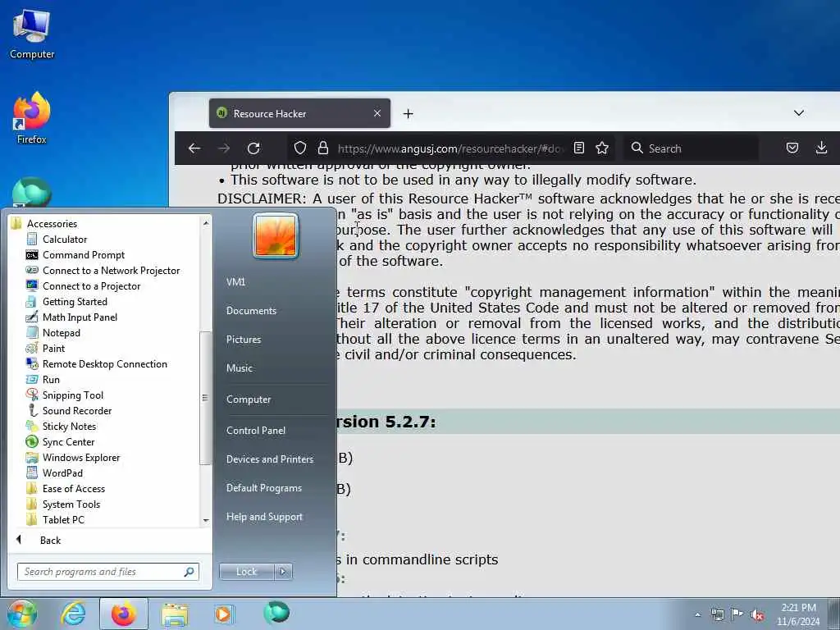Click Firefox Search box
The height and width of the screenshot is (630, 840).
[691, 148]
